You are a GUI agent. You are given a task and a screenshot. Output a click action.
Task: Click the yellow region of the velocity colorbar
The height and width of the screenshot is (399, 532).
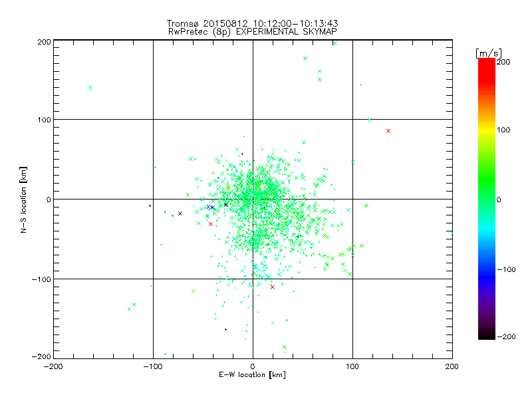[x=487, y=130]
